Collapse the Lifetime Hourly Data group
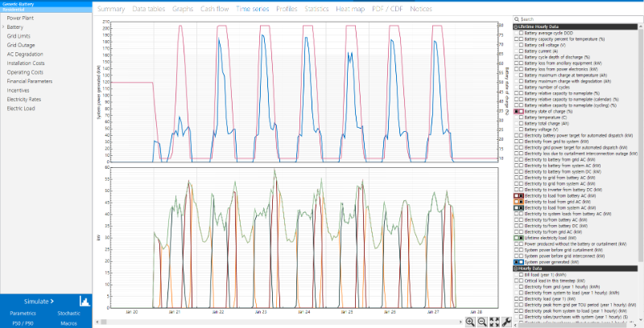This screenshot has width=644, height=328. coord(516,27)
